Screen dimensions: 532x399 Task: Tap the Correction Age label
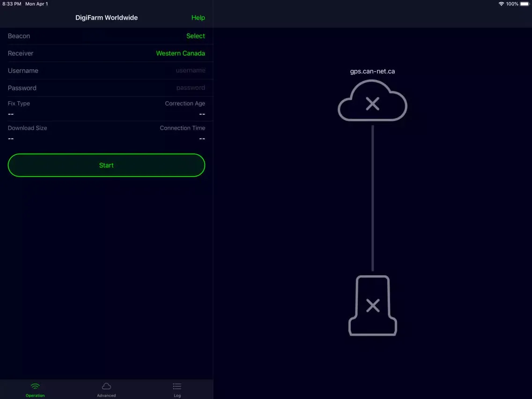(x=185, y=103)
